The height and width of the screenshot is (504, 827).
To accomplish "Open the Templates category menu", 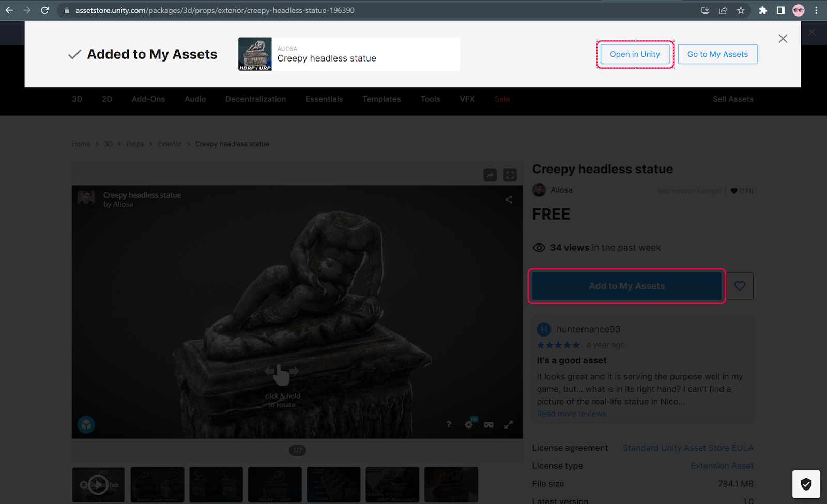I will click(381, 99).
